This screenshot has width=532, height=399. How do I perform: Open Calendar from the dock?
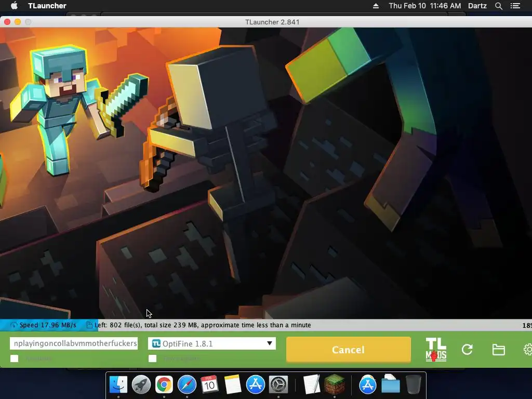pyautogui.click(x=209, y=384)
